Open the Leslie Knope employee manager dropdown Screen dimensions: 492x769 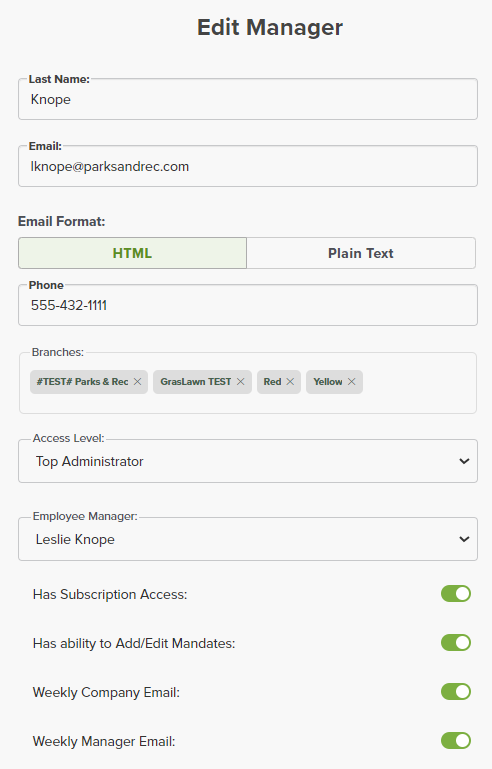[248, 539]
